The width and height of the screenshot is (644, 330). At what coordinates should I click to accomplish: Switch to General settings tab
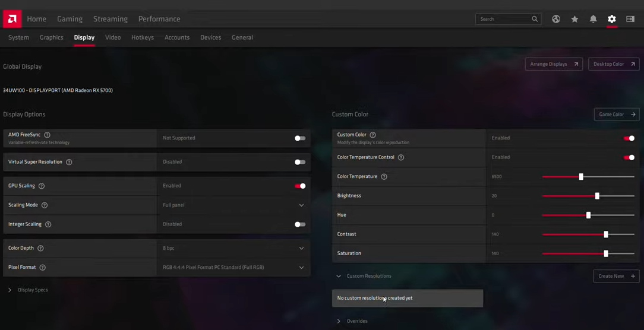(242, 37)
